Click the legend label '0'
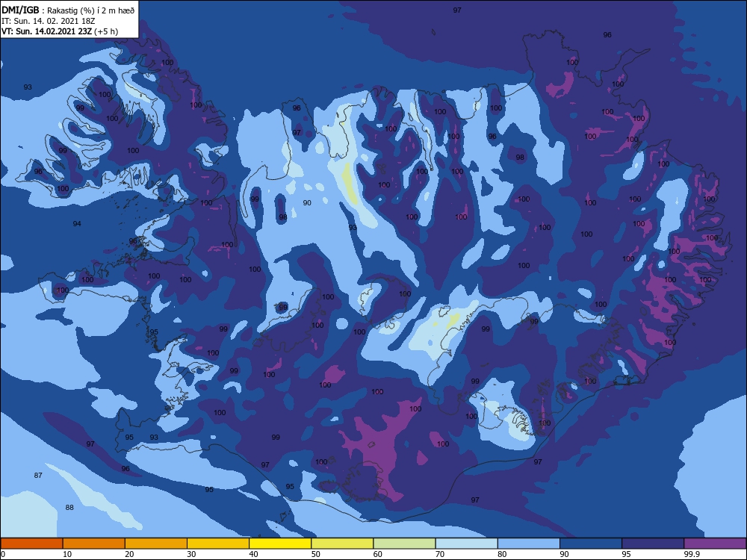747x560 pixels. [2, 554]
